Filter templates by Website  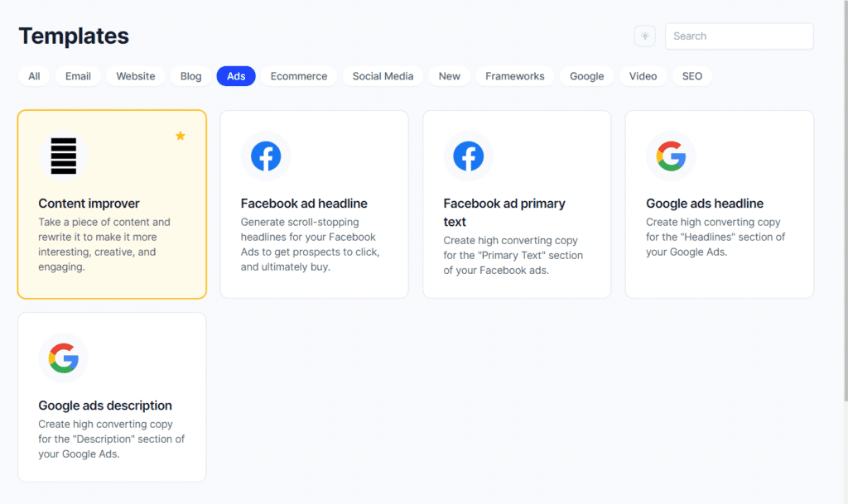pyautogui.click(x=136, y=76)
